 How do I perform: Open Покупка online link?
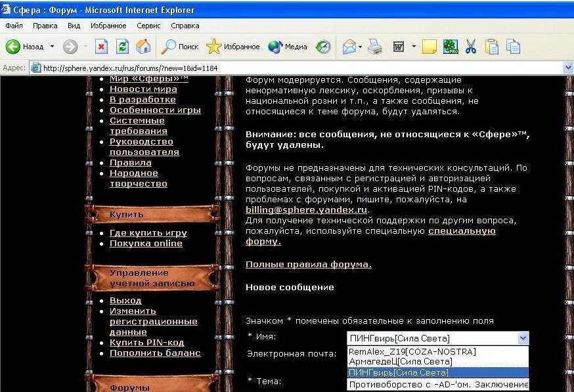coord(146,244)
